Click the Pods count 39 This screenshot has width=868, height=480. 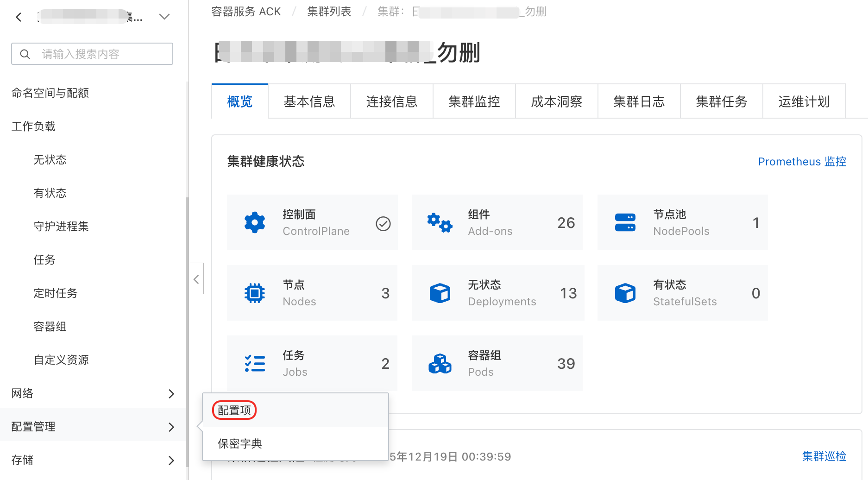coord(566,364)
